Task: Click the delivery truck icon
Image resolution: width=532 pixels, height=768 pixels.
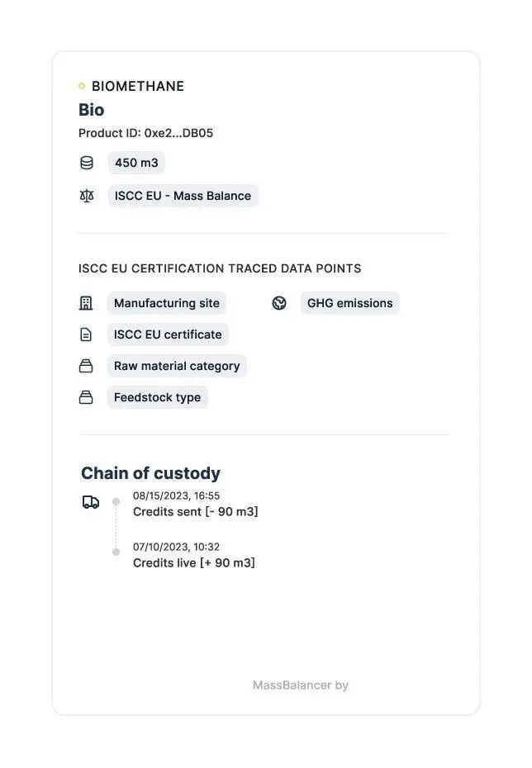Action: pos(91,502)
